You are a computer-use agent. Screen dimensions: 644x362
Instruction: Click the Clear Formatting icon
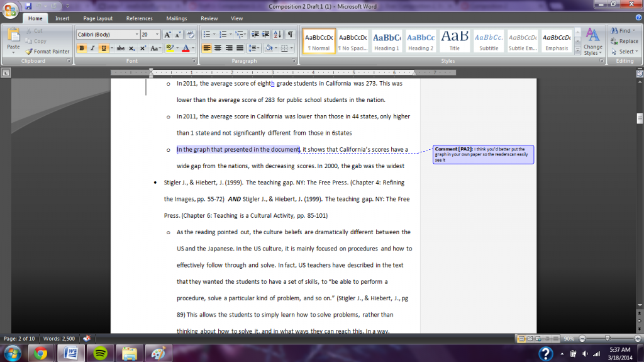[x=189, y=35]
